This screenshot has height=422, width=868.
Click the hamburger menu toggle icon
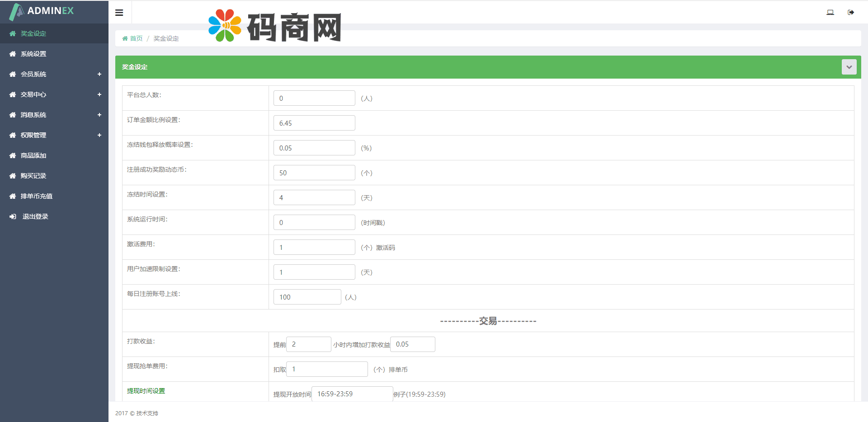119,13
